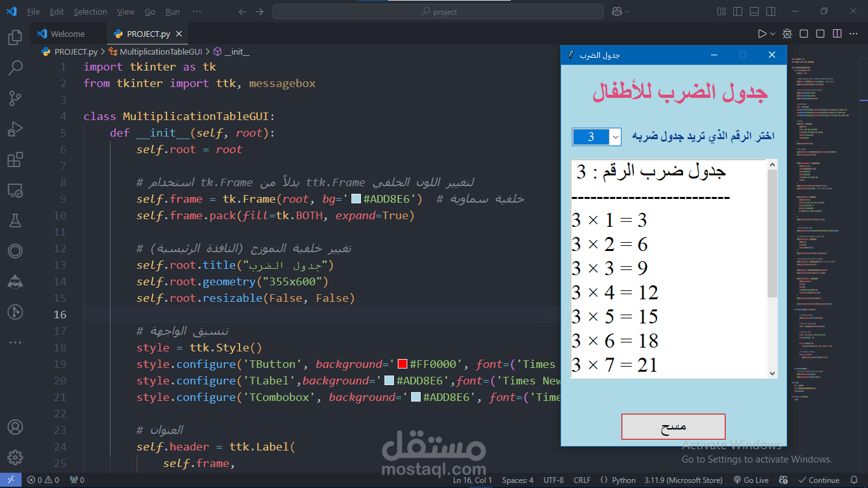Open the Testing flask view
This screenshot has height=488, width=868.
click(15, 220)
